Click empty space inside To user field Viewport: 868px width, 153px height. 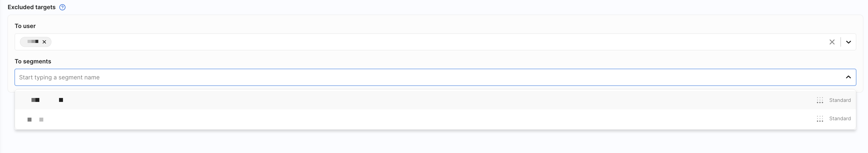click(x=404, y=42)
